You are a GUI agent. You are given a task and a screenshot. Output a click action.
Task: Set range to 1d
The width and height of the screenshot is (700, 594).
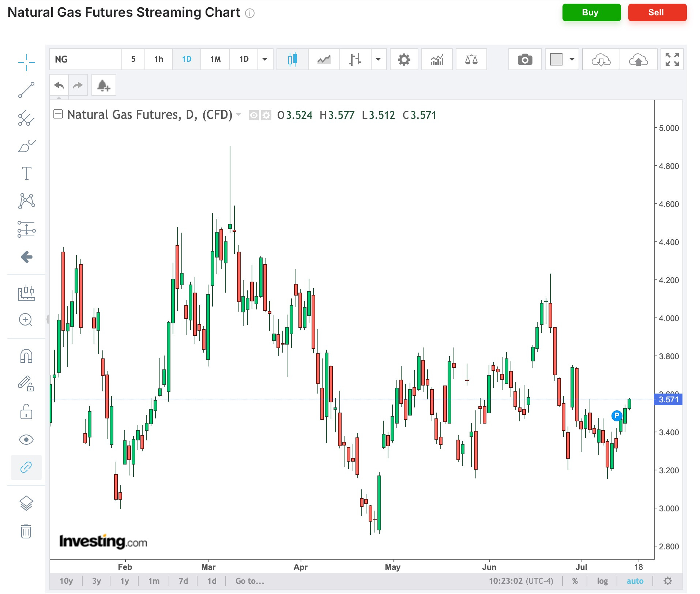pos(212,581)
